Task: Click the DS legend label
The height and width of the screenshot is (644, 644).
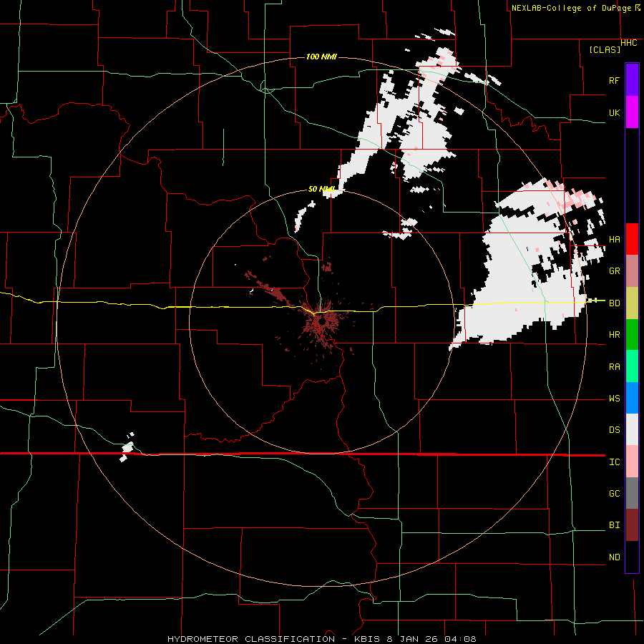Action: point(614,429)
